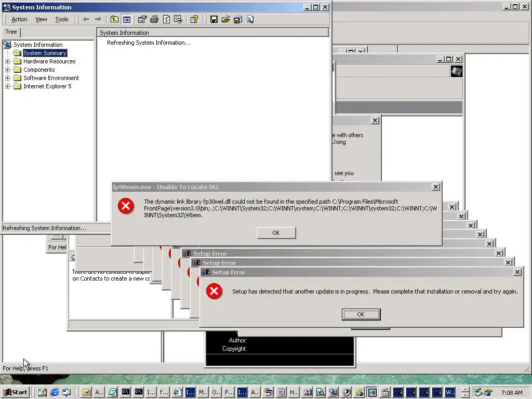Screen dimensions: 532x399
Task: Click the "M.." taskbar button
Action: (x=203, y=392)
